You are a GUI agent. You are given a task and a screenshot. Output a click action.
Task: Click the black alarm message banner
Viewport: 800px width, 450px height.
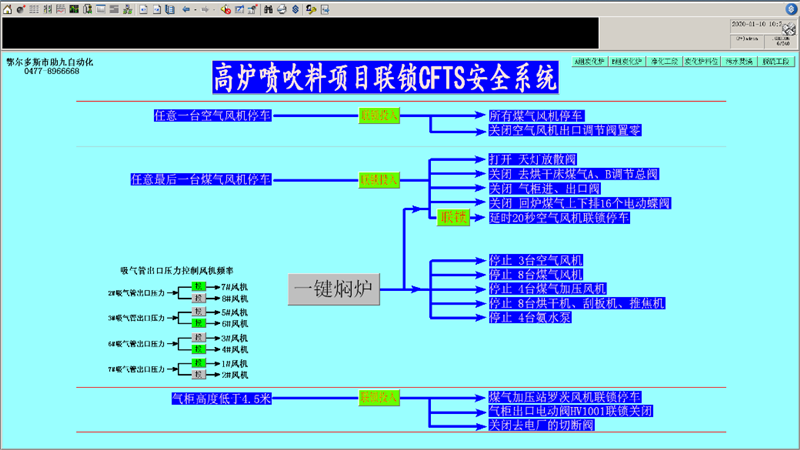click(300, 33)
